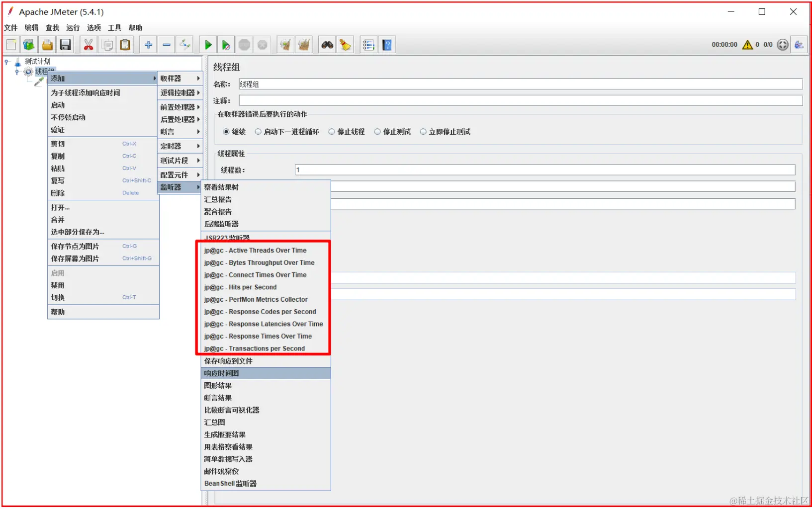Open the 选项 menu
Viewport: 812px width, 509px height.
(94, 28)
